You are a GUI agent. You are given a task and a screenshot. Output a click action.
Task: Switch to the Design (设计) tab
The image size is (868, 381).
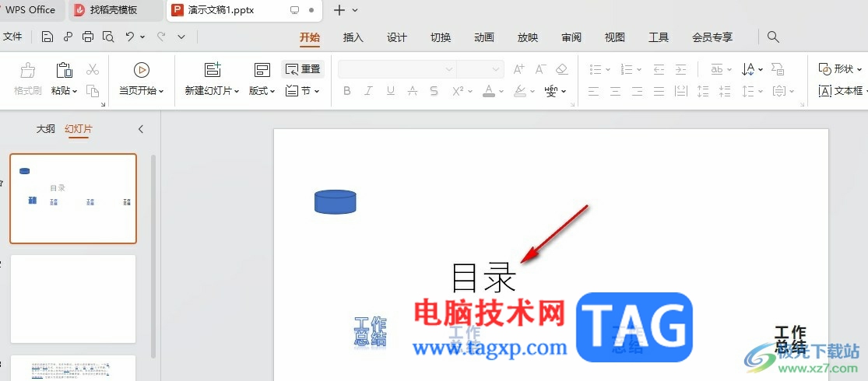(397, 37)
